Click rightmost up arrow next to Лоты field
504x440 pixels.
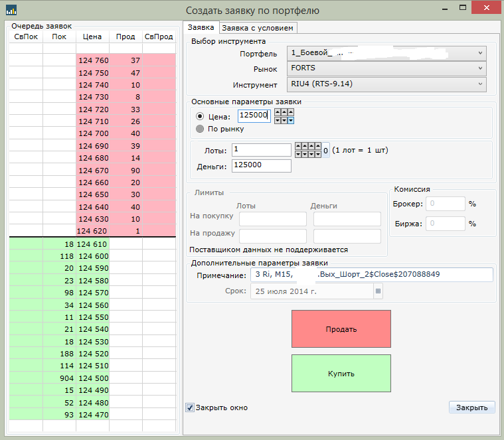318,146
